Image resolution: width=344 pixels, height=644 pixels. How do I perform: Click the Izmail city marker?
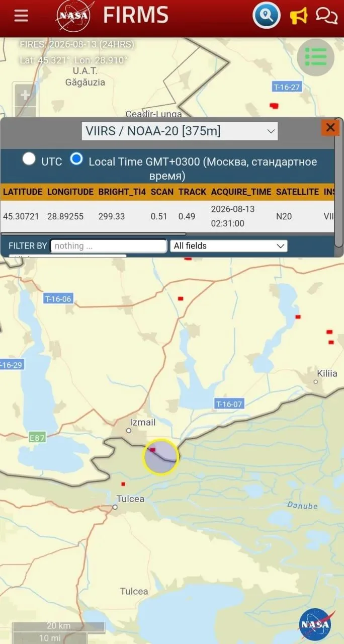(x=129, y=431)
